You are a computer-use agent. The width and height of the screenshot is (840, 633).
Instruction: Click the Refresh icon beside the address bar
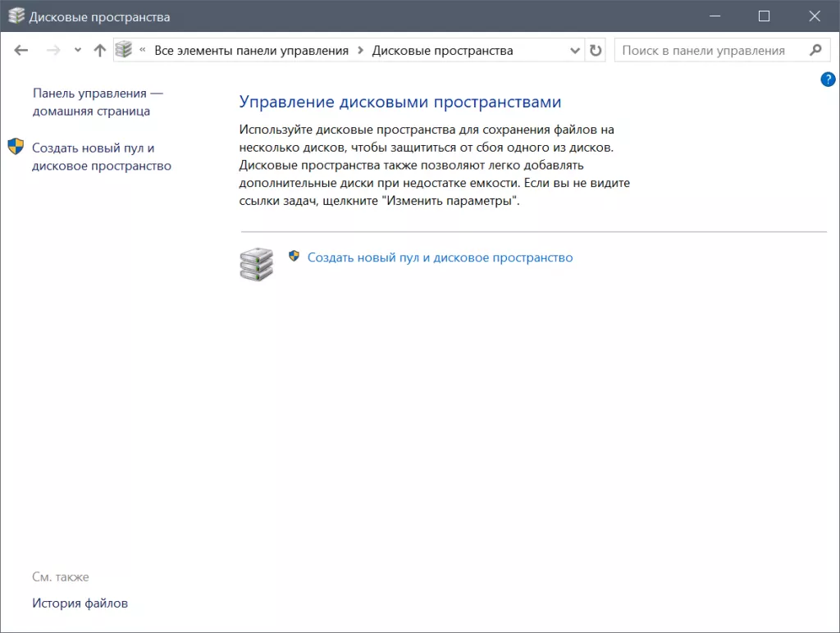tap(596, 50)
